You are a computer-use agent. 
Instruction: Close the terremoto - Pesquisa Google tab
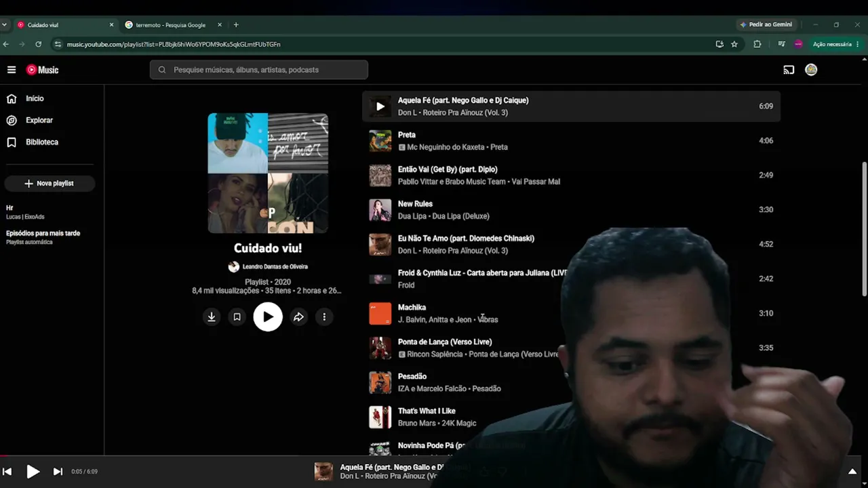pyautogui.click(x=220, y=25)
